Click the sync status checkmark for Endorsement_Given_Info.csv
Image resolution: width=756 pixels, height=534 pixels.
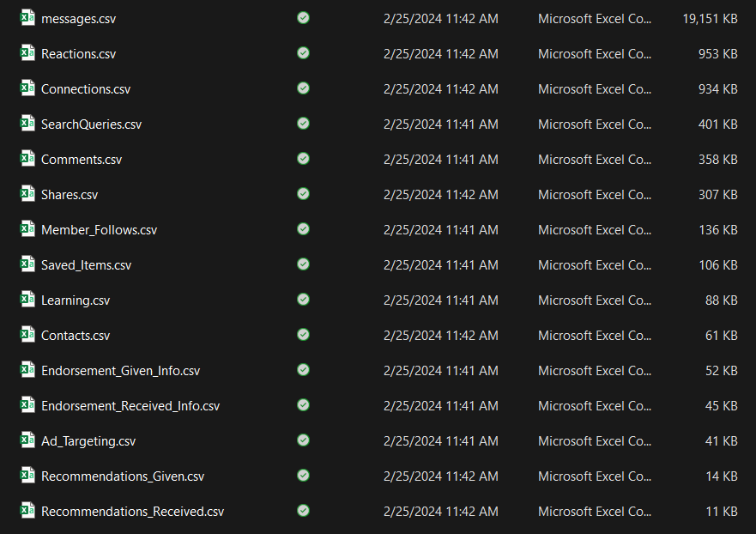click(x=303, y=370)
